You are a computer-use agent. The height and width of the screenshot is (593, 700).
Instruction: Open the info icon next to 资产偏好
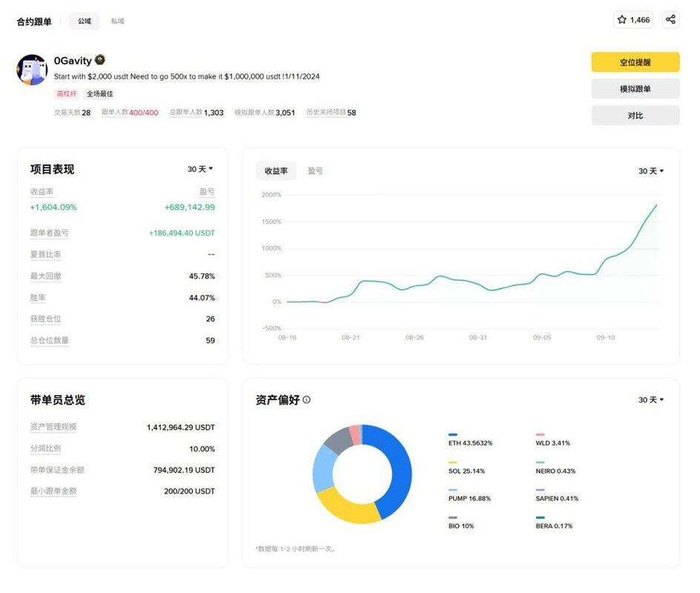click(x=307, y=400)
